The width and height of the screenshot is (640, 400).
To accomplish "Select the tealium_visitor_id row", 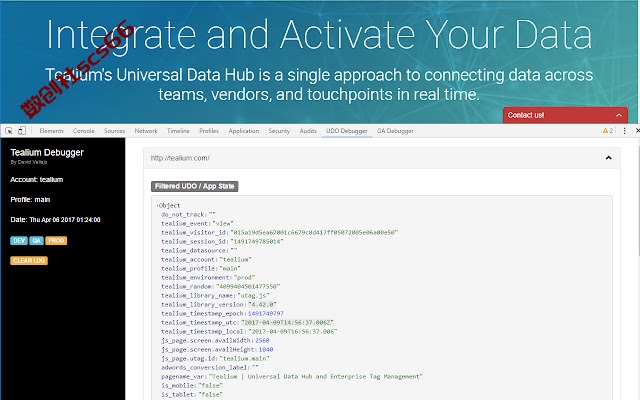I will click(x=280, y=233).
